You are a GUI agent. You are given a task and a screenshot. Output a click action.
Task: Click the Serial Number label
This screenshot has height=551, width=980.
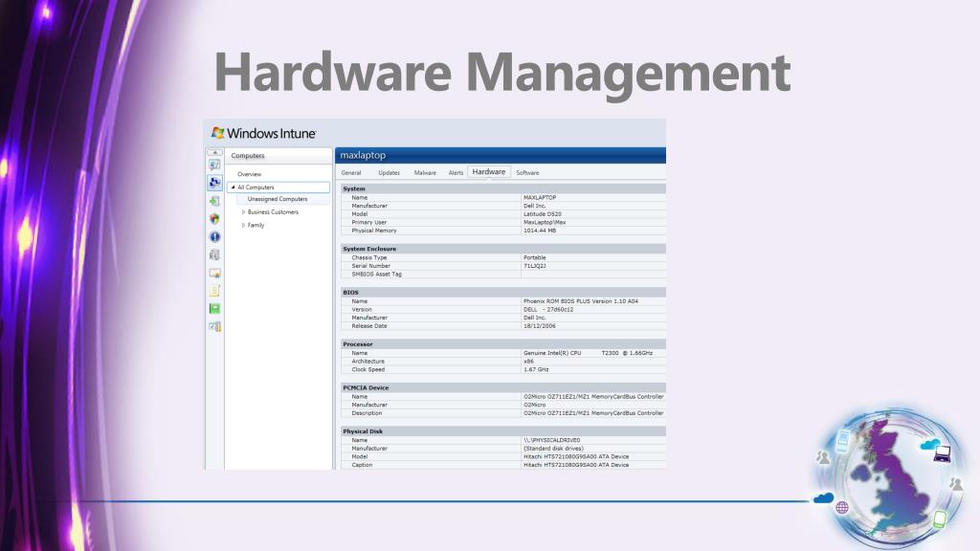(370, 266)
